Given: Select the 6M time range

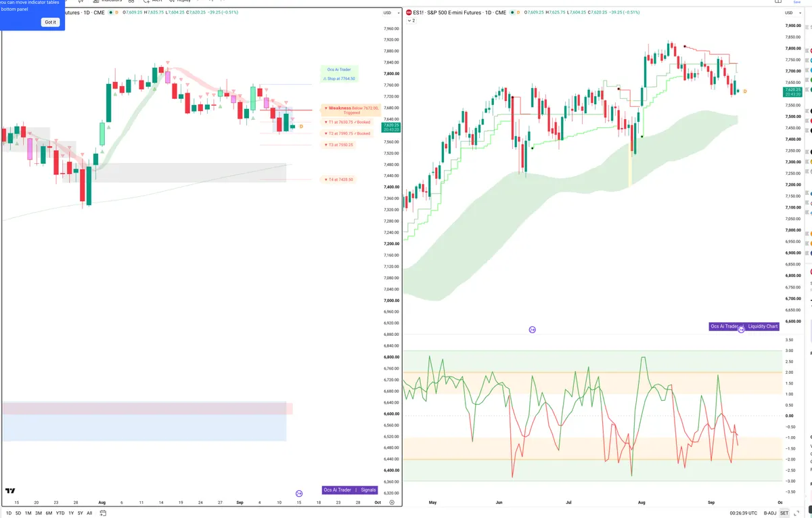Looking at the screenshot, I should (49, 513).
